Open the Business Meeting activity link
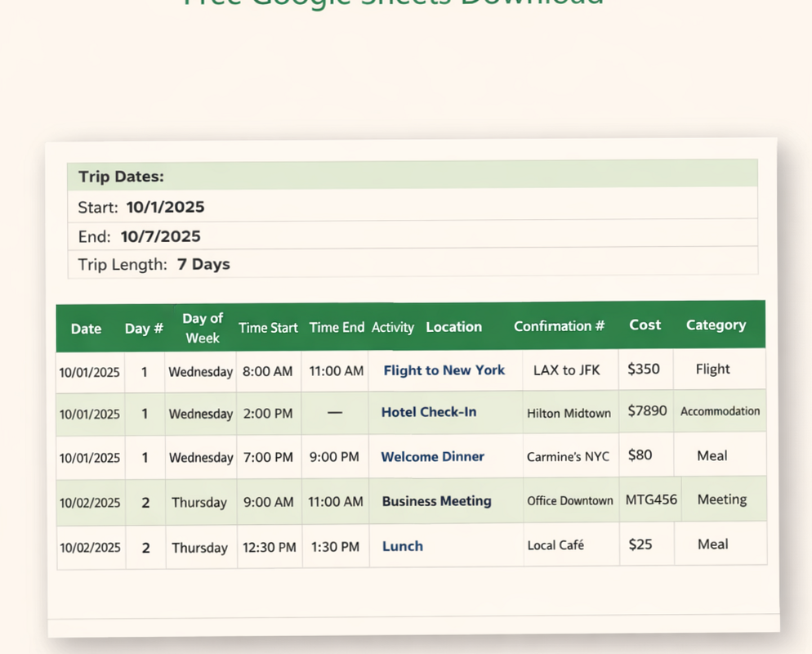This screenshot has height=654, width=812. [x=435, y=499]
